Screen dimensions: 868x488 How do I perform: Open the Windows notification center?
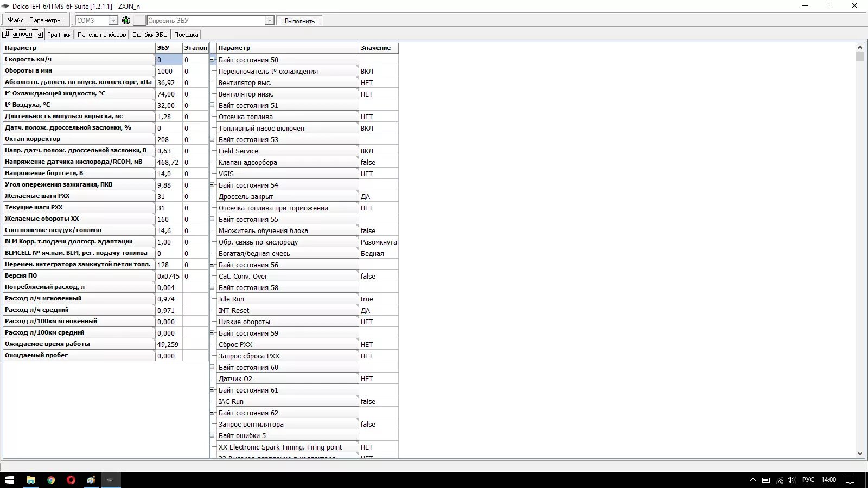click(x=850, y=480)
